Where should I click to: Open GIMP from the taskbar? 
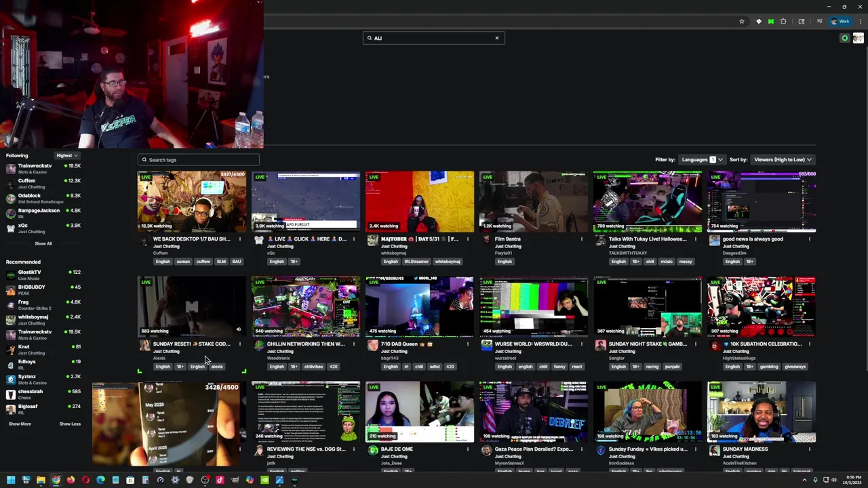pos(235,480)
